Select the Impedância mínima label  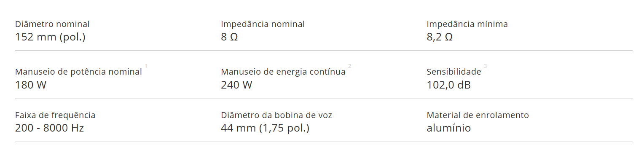click(x=467, y=24)
